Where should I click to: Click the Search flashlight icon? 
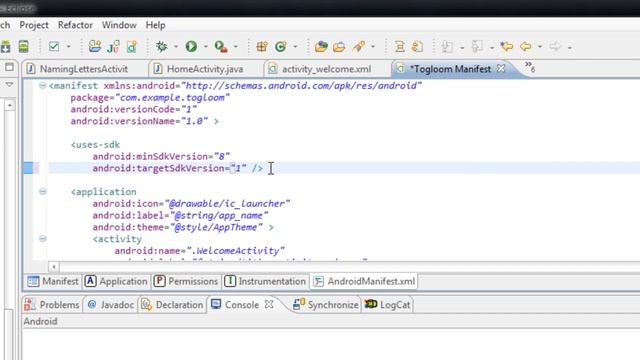click(x=359, y=47)
